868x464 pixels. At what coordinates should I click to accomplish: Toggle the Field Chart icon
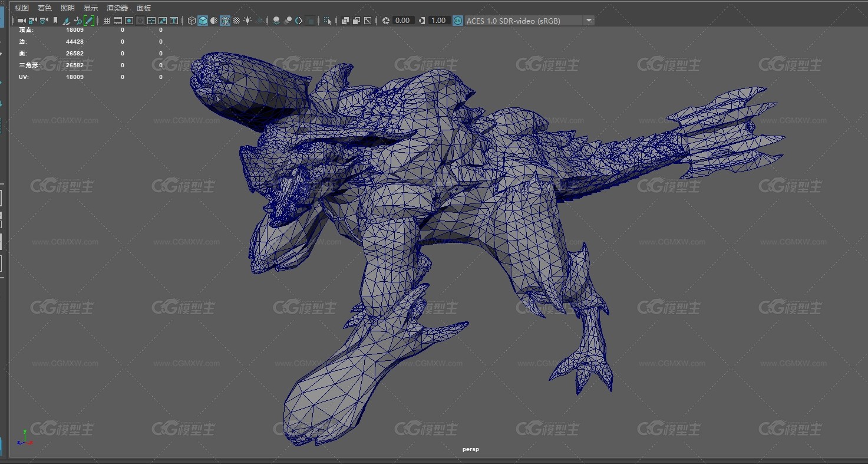(151, 21)
